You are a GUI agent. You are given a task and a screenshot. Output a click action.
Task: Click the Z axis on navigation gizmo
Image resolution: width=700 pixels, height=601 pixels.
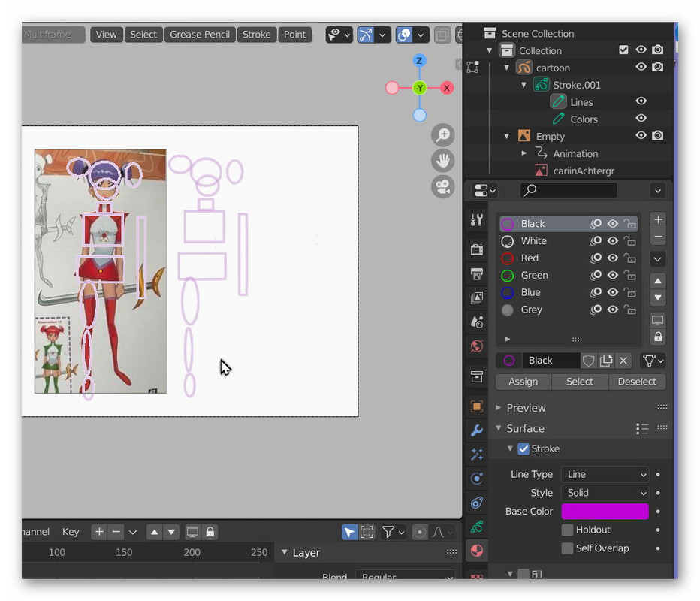pyautogui.click(x=419, y=61)
